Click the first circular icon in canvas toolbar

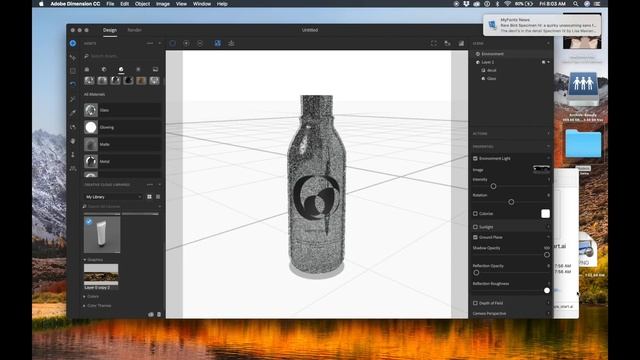(x=173, y=43)
